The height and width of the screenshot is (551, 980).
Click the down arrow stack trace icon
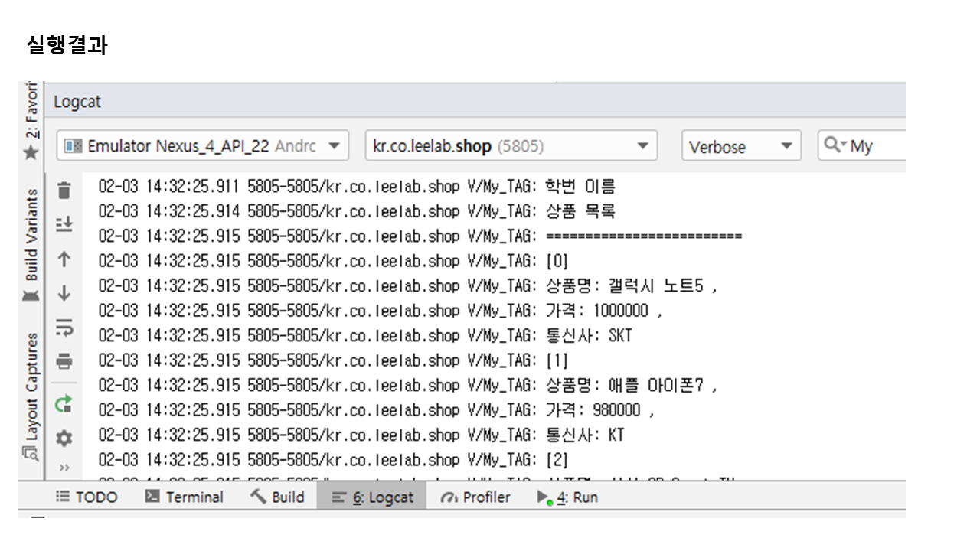[x=64, y=293]
